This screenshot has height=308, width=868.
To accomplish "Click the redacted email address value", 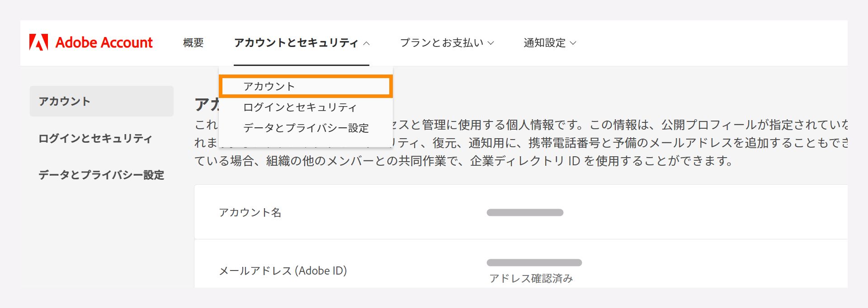I will tap(534, 262).
